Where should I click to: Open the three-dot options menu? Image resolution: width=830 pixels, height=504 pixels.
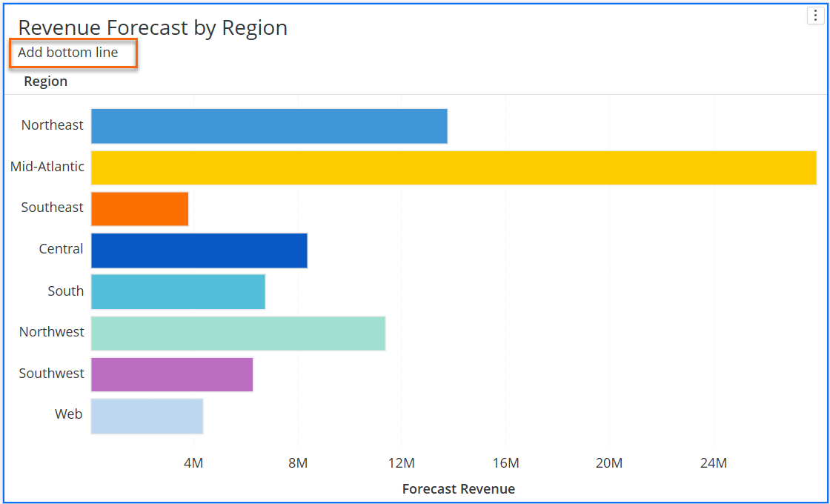815,16
